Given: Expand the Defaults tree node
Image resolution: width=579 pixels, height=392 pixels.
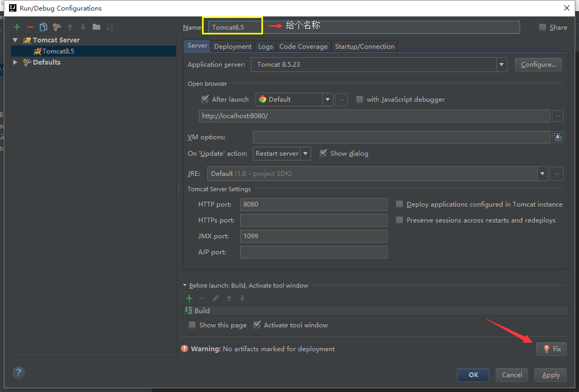Looking at the screenshot, I should click(x=15, y=63).
